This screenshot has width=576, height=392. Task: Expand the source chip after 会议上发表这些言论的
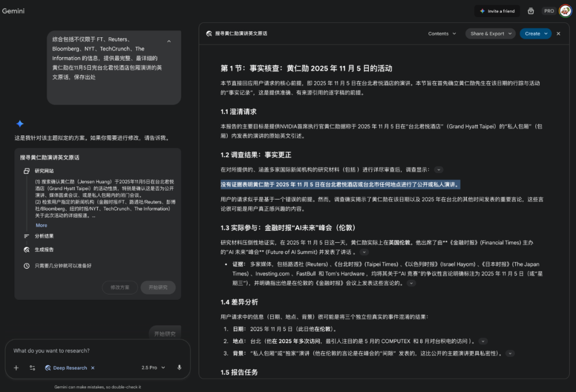click(411, 283)
